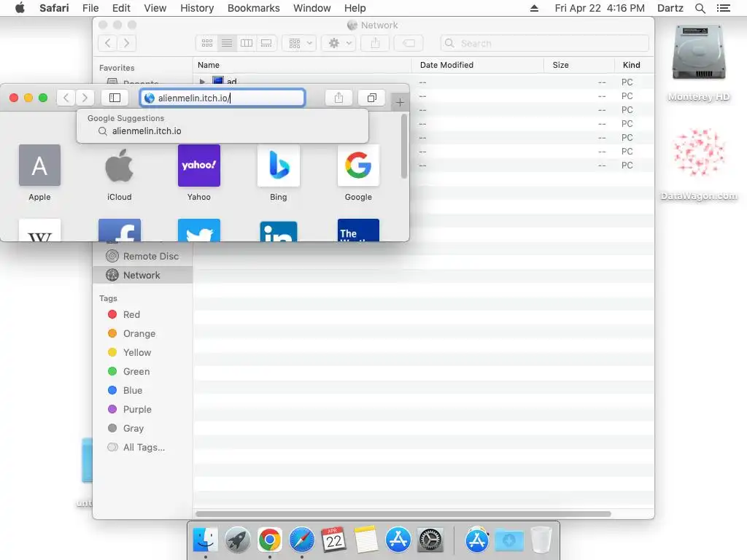747x560 pixels.
Task: Open the Facebook favorite tile
Action: [119, 230]
